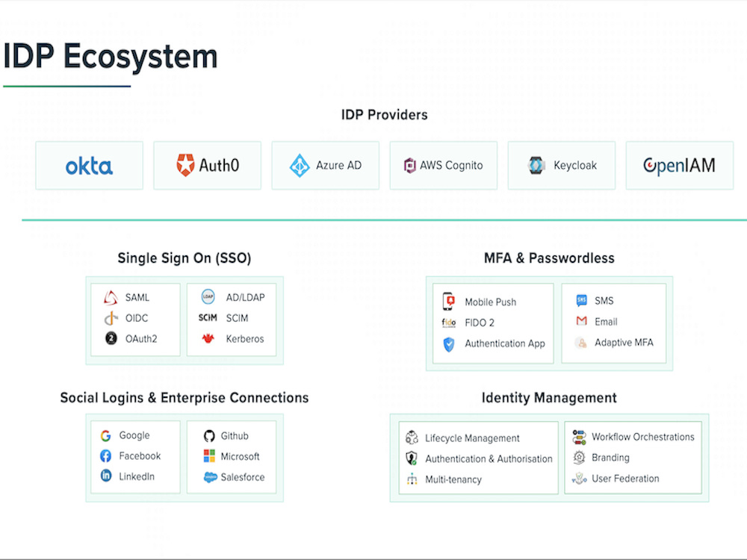Select the Salesforce connection icon
The image size is (747, 560).
point(209,477)
